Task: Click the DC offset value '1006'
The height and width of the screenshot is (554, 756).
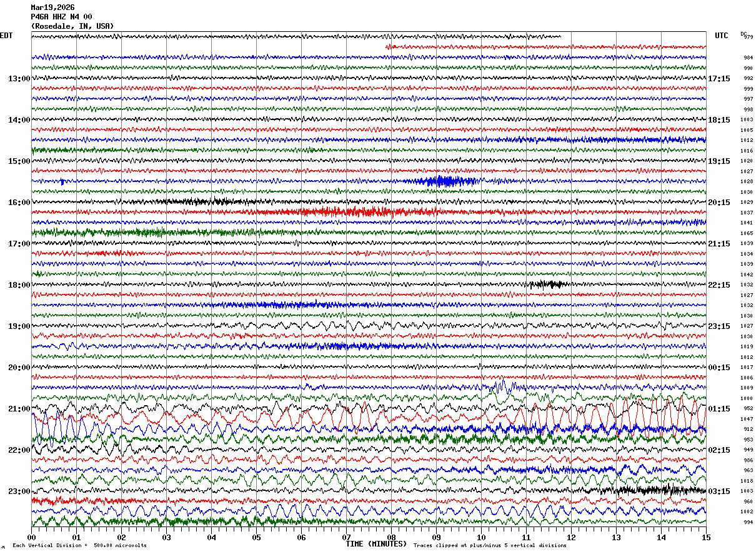Action: pyautogui.click(x=747, y=378)
